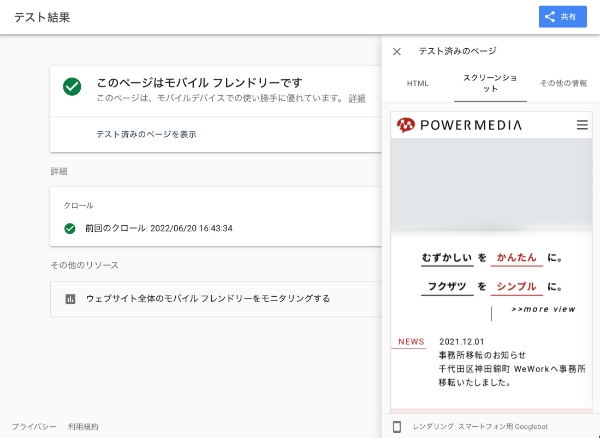This screenshot has width=600, height=438.
Task: Click the >>more view link
Action: [x=543, y=309]
